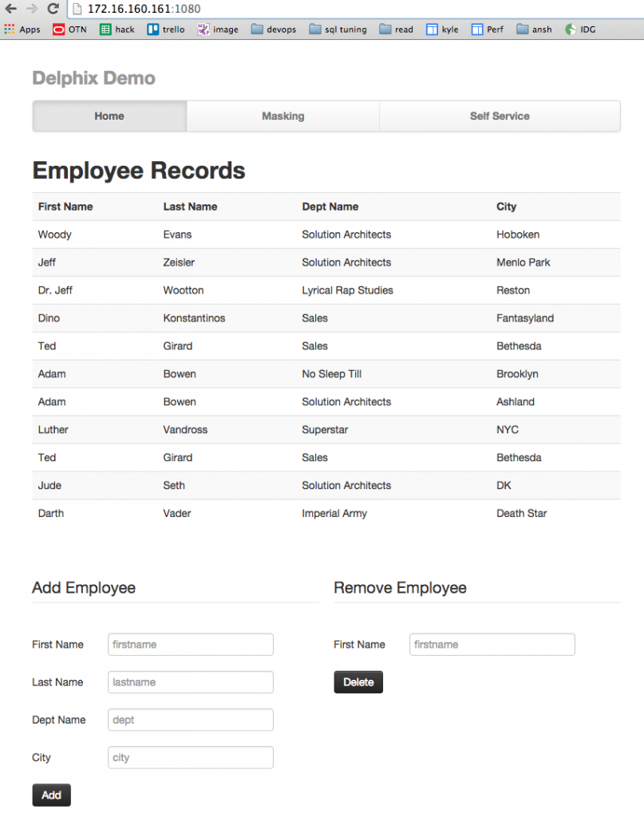Screen dimensions: 644x817
Task: Switch to the Home tab
Action: pos(109,116)
